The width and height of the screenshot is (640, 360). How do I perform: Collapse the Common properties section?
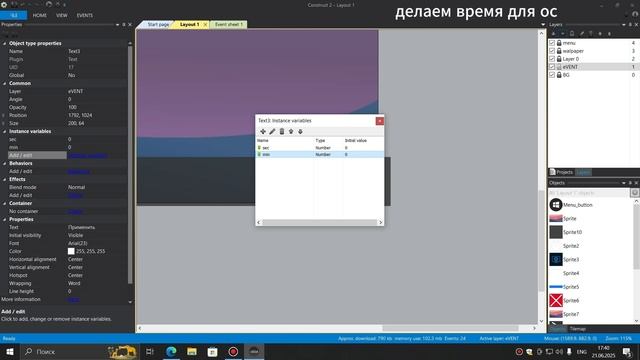coord(4,83)
